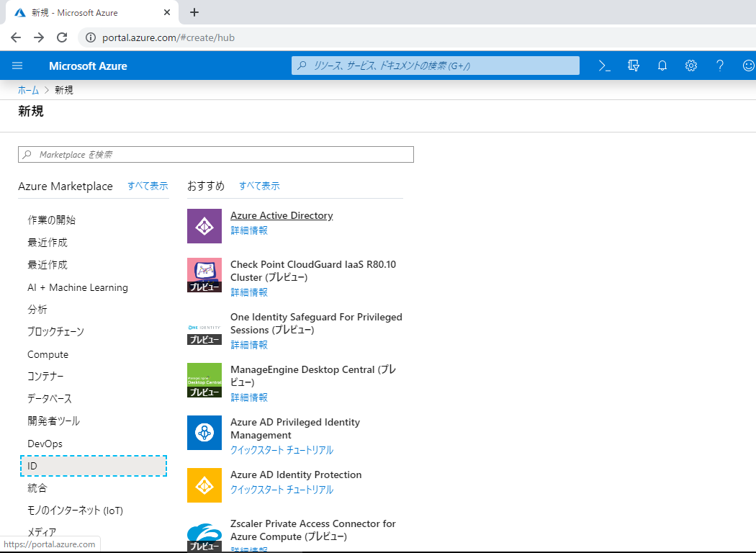Click the Azure AD Privileged Identity Management icon
The image size is (756, 553).
coord(204,433)
